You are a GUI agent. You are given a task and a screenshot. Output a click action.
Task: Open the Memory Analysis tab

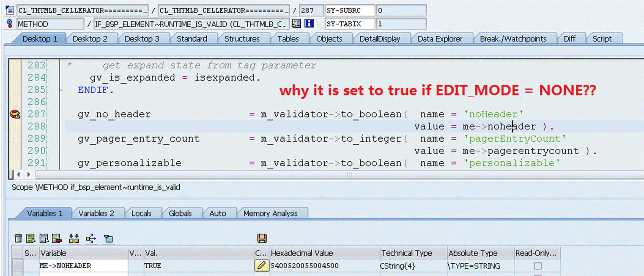(270, 213)
